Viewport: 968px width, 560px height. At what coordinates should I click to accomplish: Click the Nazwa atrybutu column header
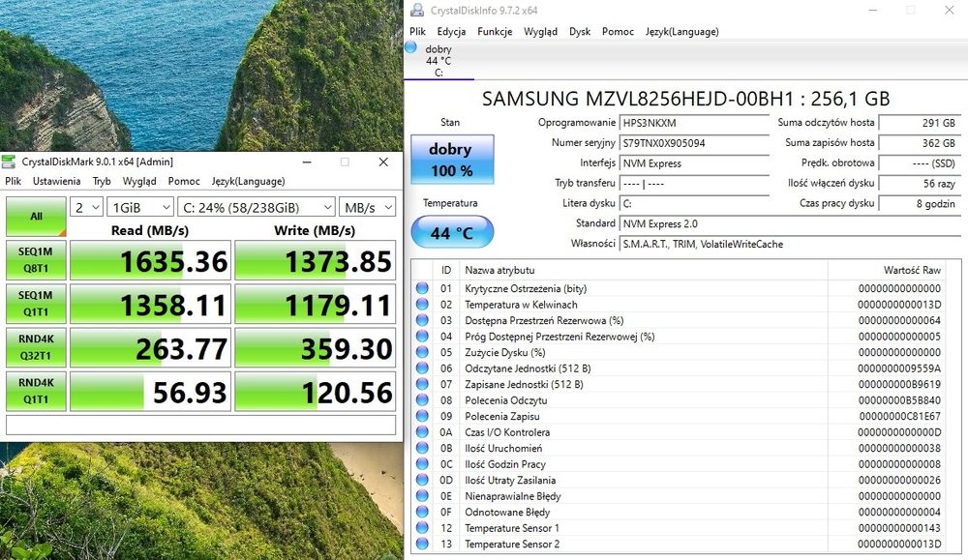[644, 270]
